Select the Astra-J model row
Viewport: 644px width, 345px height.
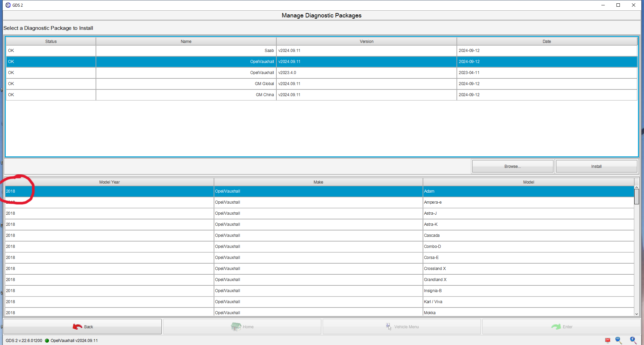320,213
